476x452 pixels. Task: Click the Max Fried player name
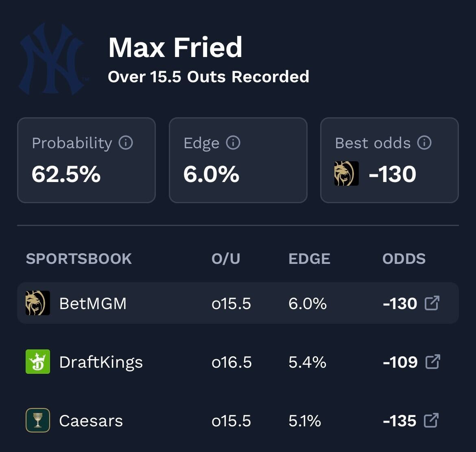point(175,48)
